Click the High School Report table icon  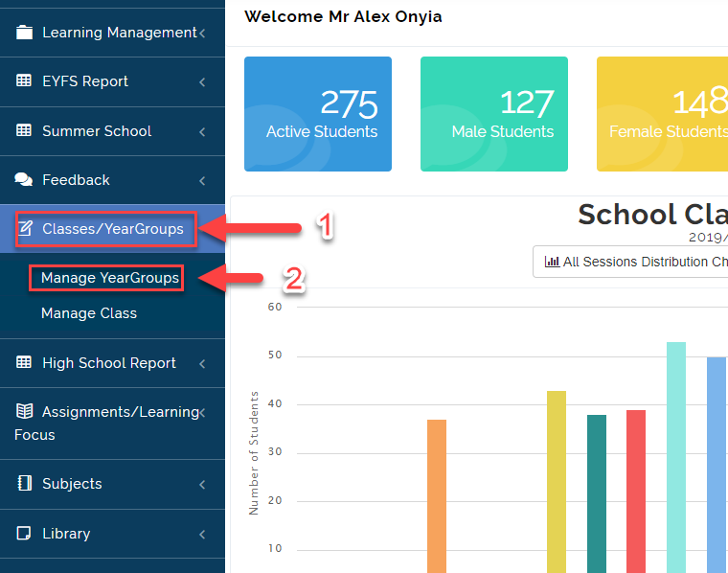[x=24, y=362]
